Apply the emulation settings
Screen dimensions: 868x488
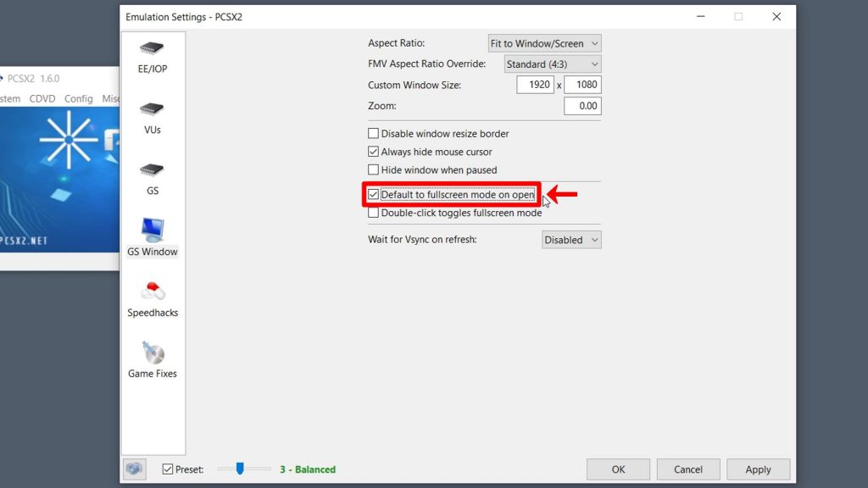click(x=758, y=469)
